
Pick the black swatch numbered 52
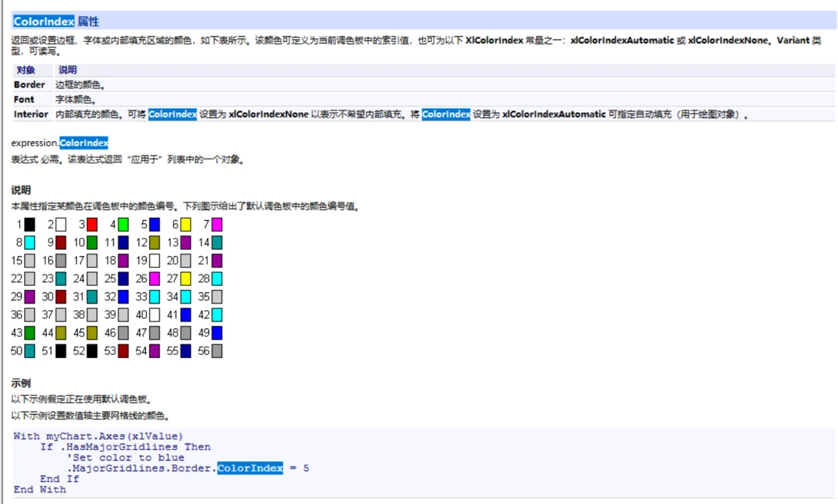(92, 351)
